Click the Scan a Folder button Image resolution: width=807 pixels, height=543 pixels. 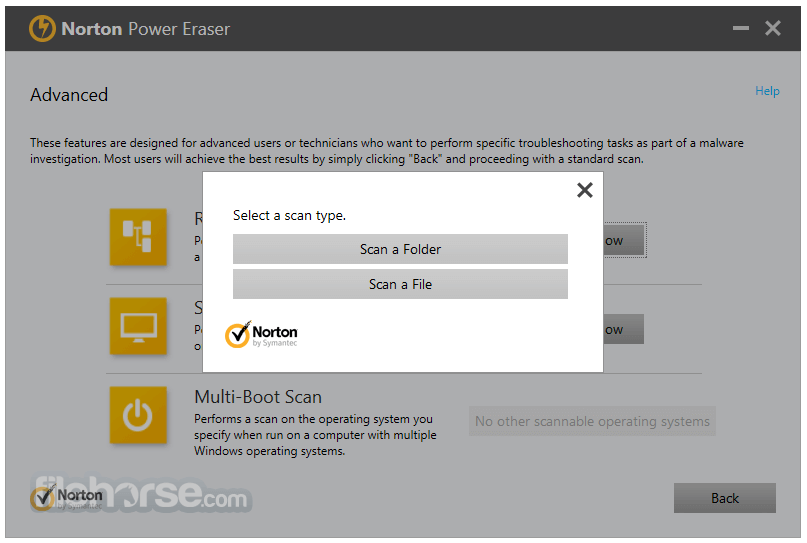(x=400, y=249)
